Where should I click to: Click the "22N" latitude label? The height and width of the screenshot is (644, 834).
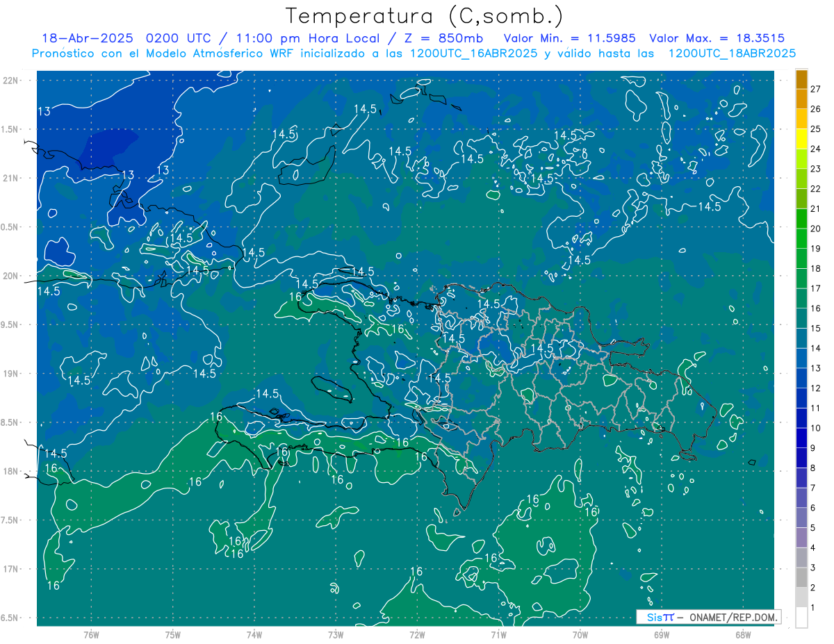10,81
